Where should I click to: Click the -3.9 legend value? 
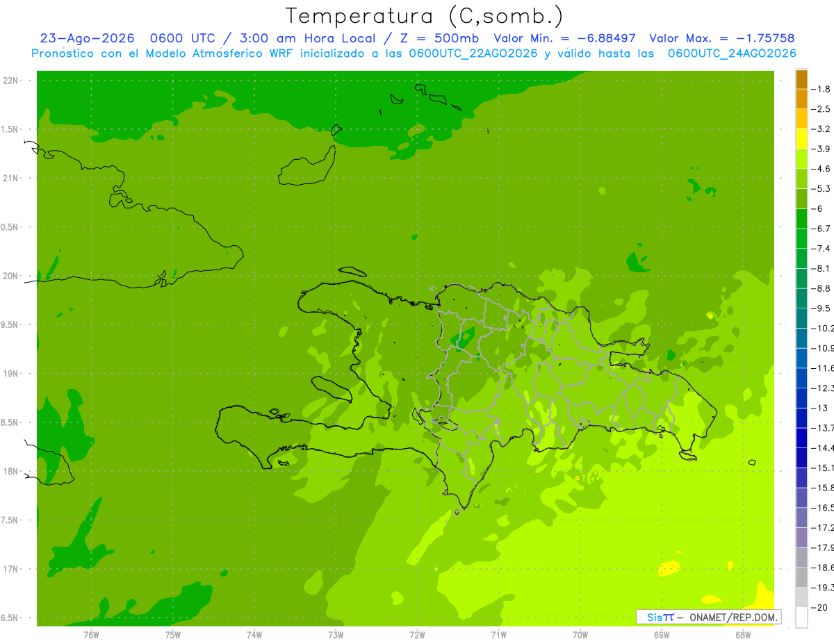pyautogui.click(x=821, y=149)
